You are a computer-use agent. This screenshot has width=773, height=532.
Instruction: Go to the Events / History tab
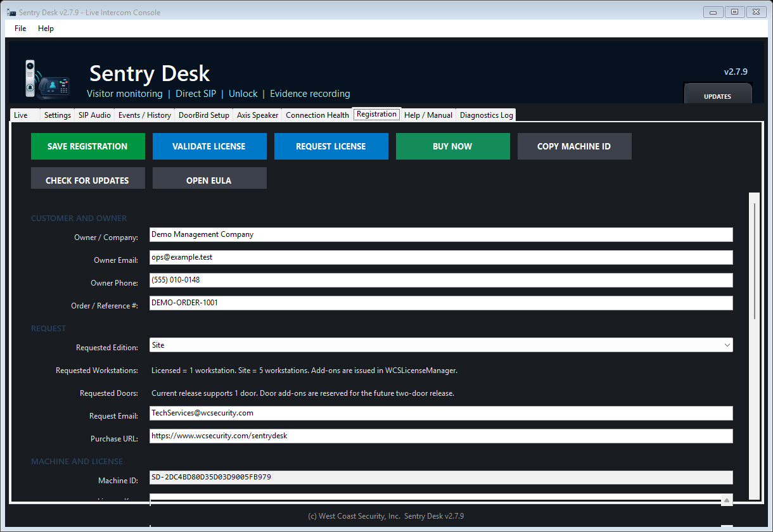(x=144, y=115)
